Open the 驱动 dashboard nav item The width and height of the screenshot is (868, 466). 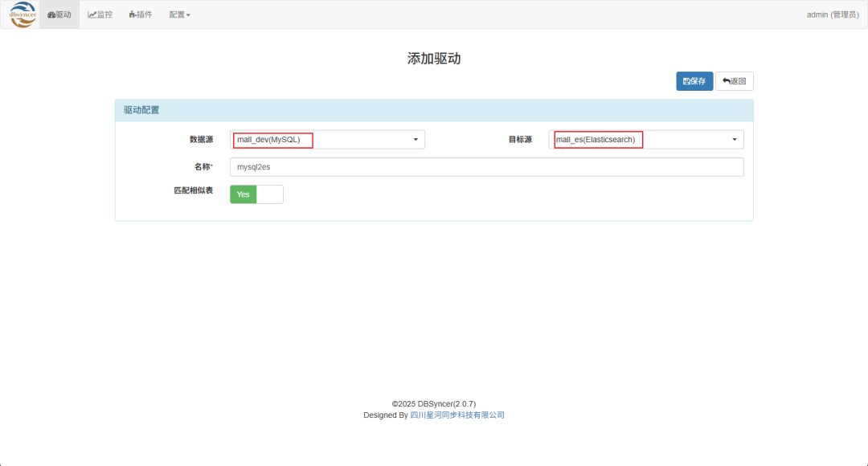click(59, 14)
